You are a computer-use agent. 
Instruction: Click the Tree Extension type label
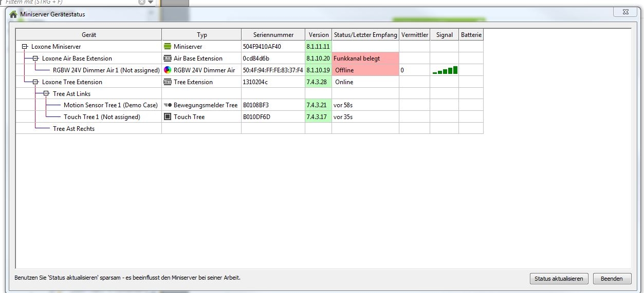(193, 82)
